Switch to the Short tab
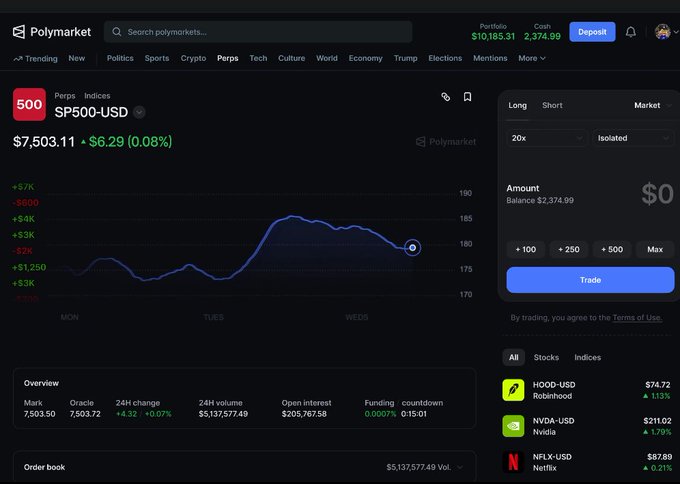This screenshot has width=680, height=484. point(552,105)
